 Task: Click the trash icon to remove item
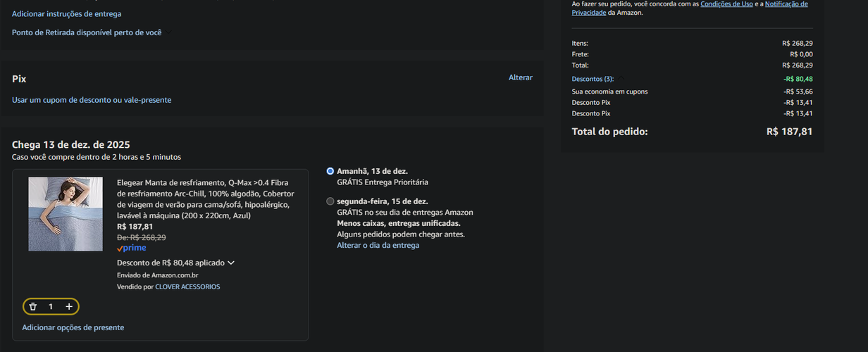33,306
